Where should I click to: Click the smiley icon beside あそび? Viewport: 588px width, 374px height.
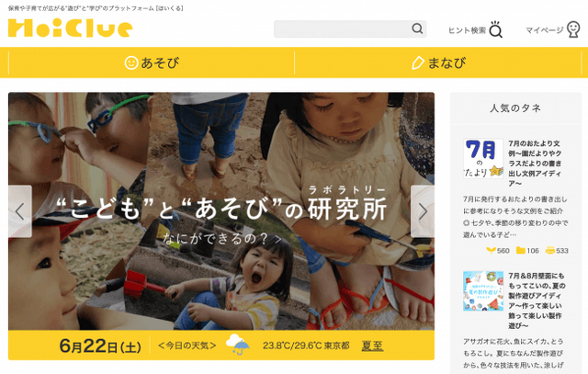131,62
